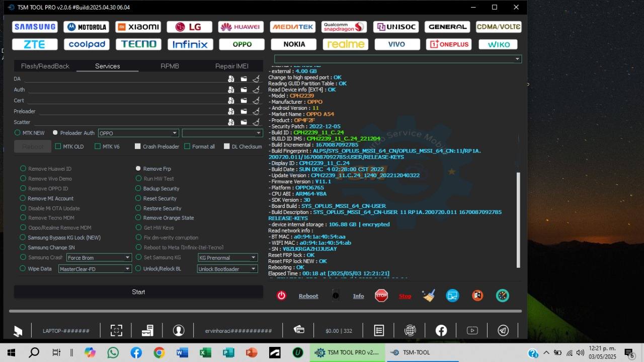
Task: Browse folder icon for DA file
Action: click(x=244, y=79)
